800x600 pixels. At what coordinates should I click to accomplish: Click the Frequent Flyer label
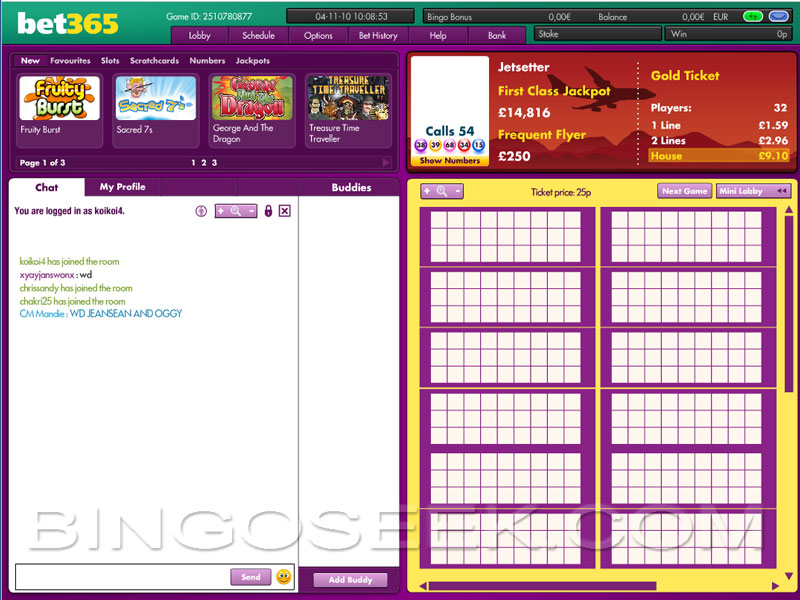point(542,135)
